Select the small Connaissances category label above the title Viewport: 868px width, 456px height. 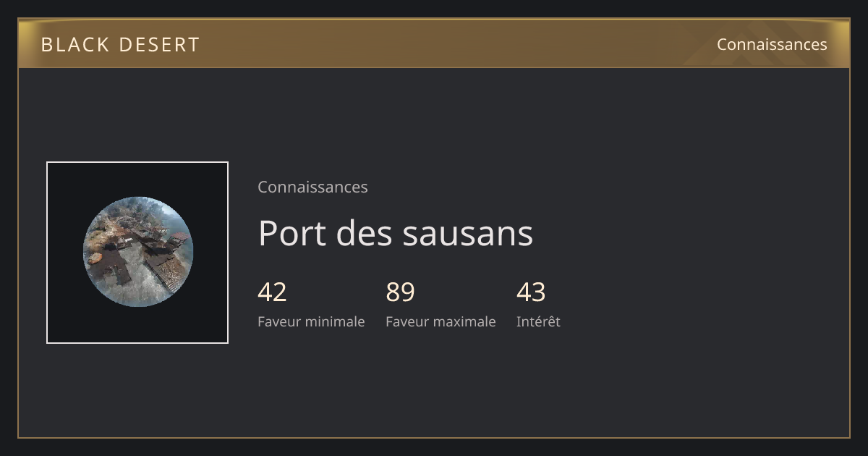(x=312, y=187)
